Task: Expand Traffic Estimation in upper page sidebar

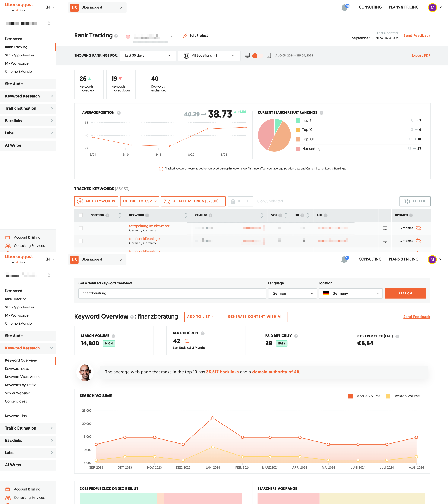Action: [x=28, y=109]
